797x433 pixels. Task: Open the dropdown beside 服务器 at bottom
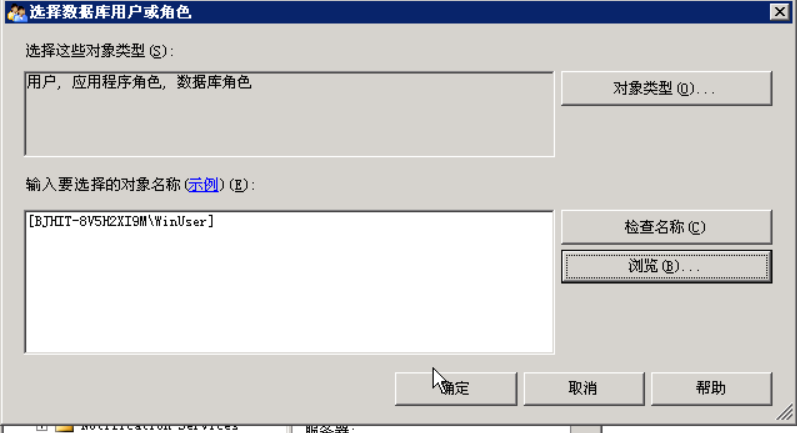click(585, 429)
